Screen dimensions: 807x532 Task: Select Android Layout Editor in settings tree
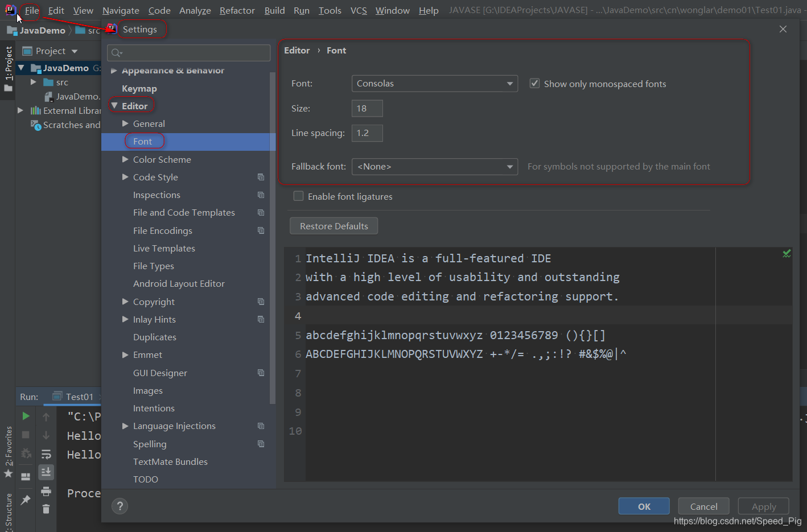[x=179, y=283]
